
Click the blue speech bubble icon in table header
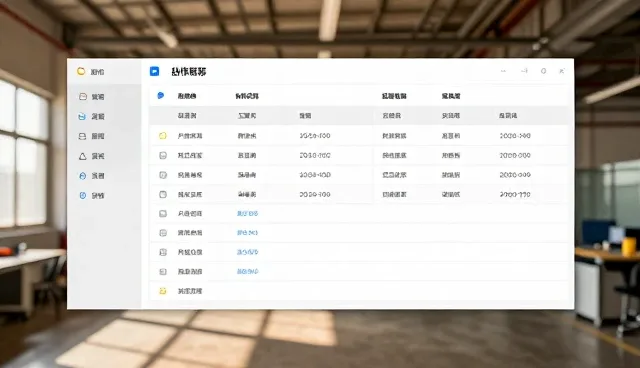pos(161,95)
